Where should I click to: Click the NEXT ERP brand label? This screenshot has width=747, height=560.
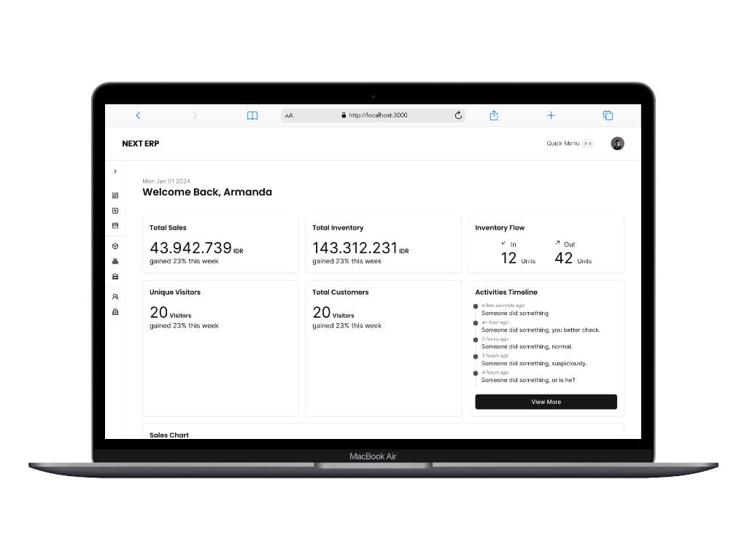pos(140,143)
